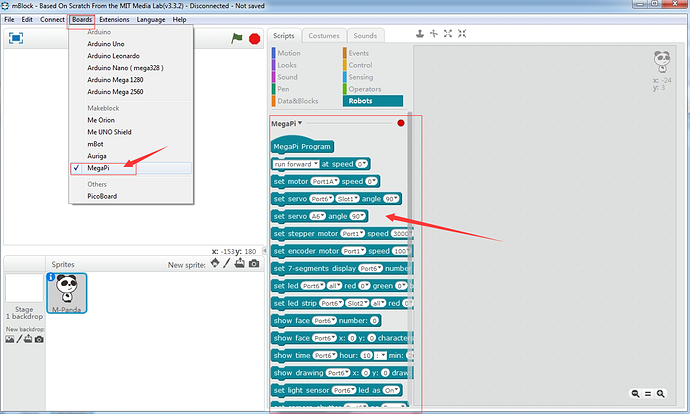Select the Control block category
Screen dimensions: 690x414
click(360, 65)
